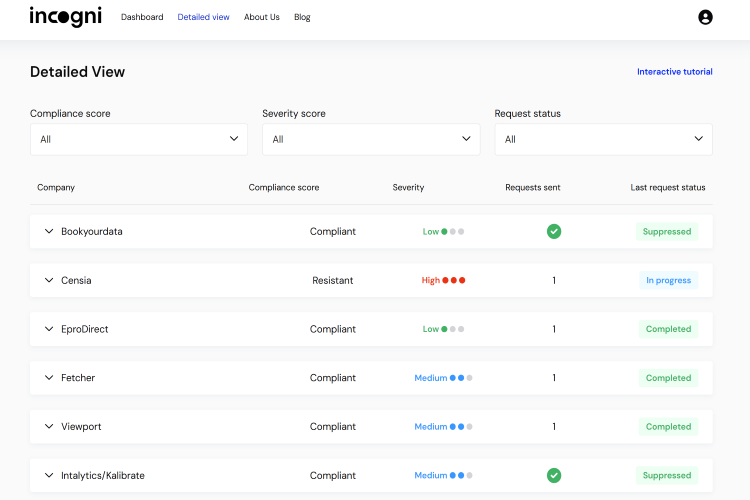Expand the EproDirect row chevron
The width and height of the screenshot is (750, 500).
click(x=49, y=329)
